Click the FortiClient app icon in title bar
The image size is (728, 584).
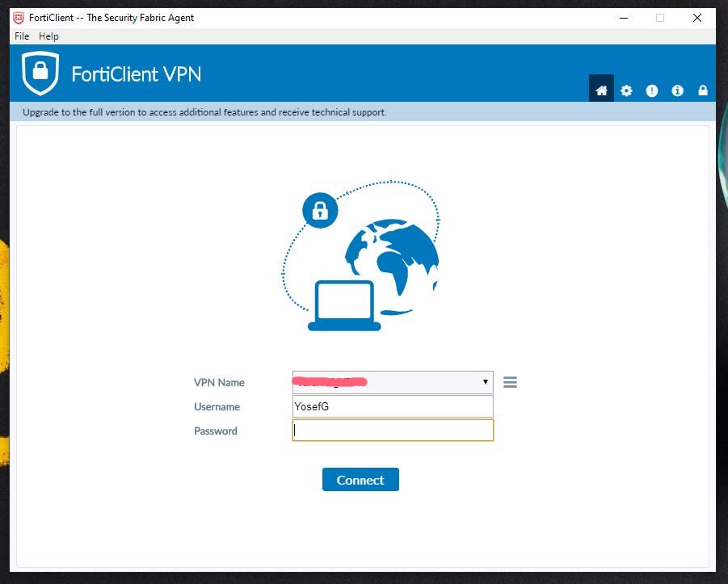19,18
